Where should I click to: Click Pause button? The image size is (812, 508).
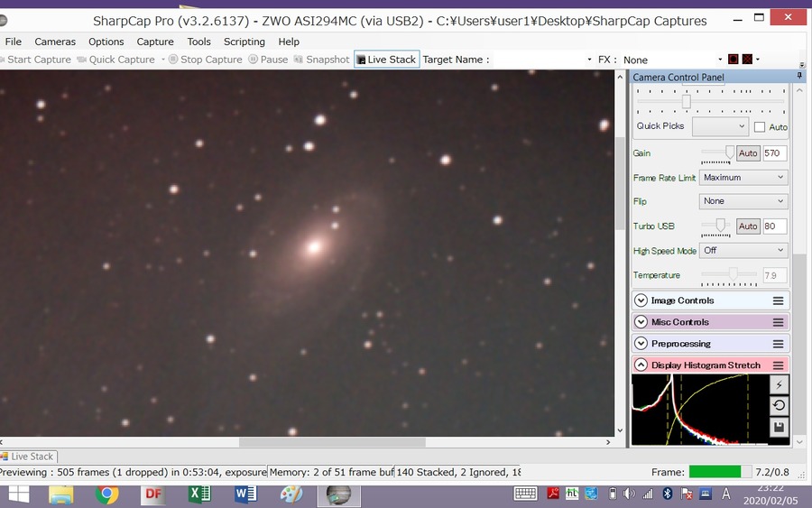coord(268,60)
